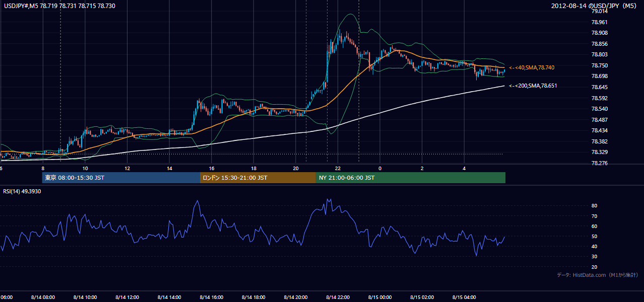Click hour tick 18 under the price chart

(253, 168)
